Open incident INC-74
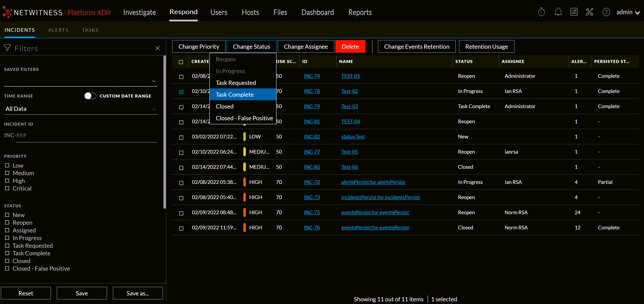The width and height of the screenshot is (644, 304). click(312, 76)
